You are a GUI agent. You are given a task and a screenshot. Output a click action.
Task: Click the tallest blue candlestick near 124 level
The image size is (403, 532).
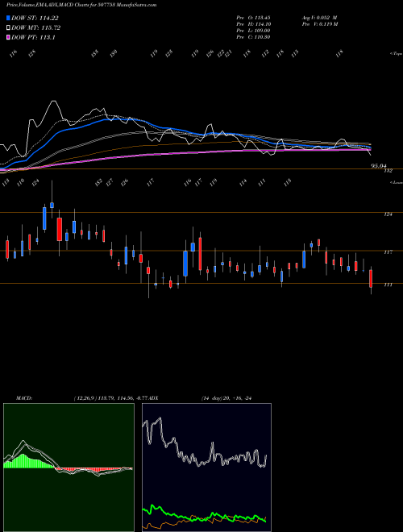44,218
